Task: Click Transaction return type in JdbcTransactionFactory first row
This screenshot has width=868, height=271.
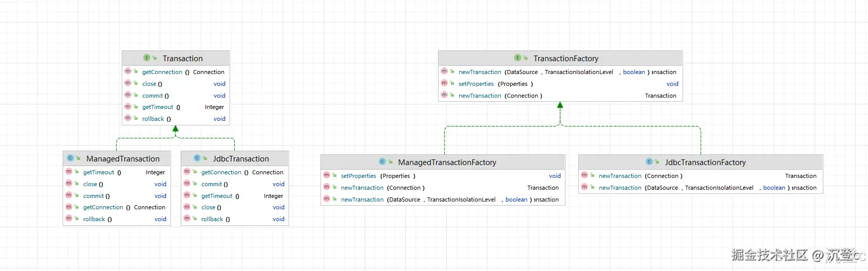Action: (801, 176)
